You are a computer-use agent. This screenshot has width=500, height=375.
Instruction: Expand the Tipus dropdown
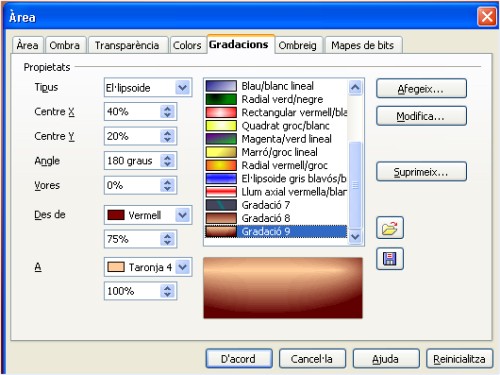[x=182, y=88]
